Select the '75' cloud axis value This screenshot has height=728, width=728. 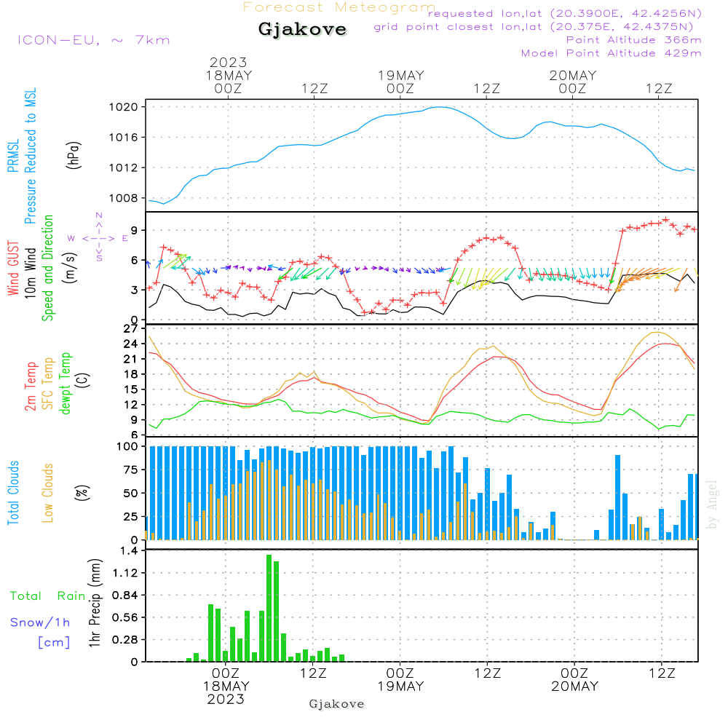(131, 470)
